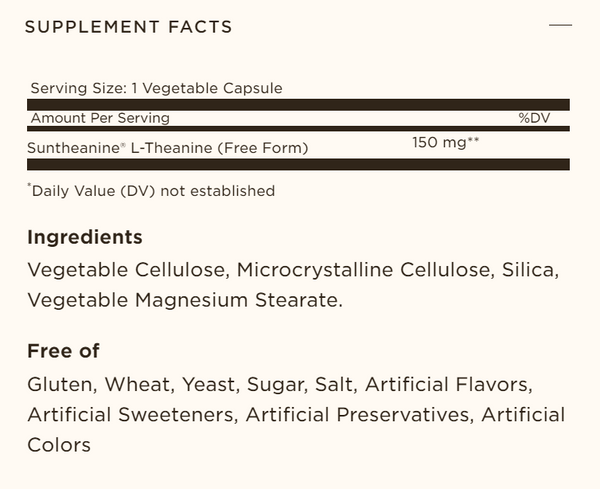Click the Amount Per Serving label

tap(100, 118)
